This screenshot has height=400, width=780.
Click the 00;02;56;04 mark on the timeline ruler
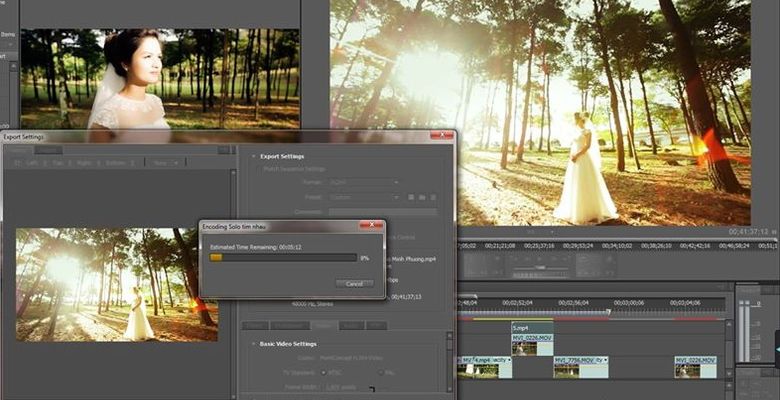[x=573, y=302]
